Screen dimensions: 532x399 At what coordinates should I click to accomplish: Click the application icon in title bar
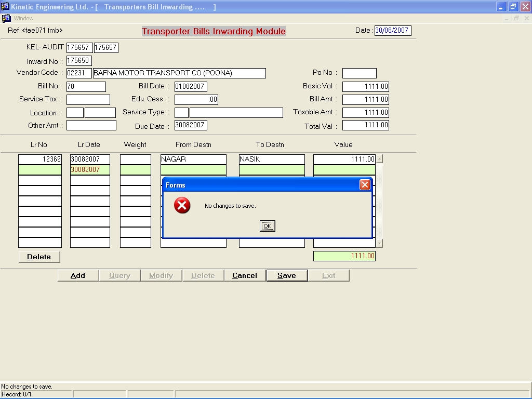[5, 7]
